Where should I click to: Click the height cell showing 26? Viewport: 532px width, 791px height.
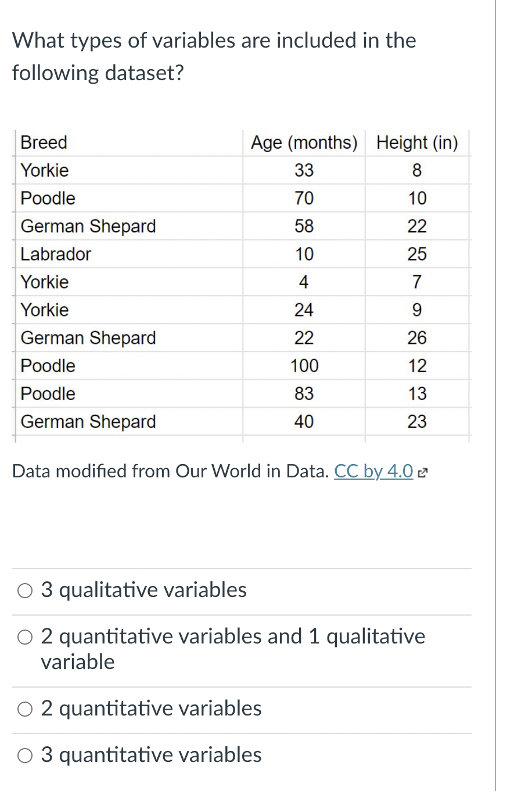417,338
